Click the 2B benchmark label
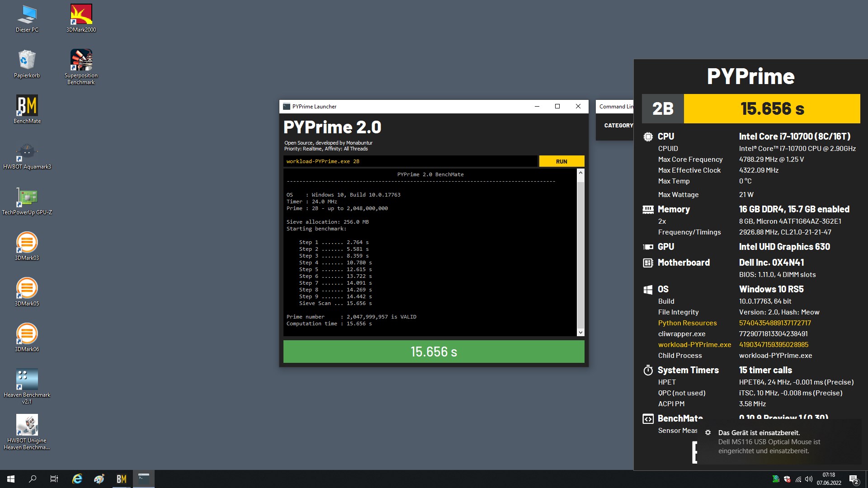The width and height of the screenshot is (868, 488). click(663, 108)
